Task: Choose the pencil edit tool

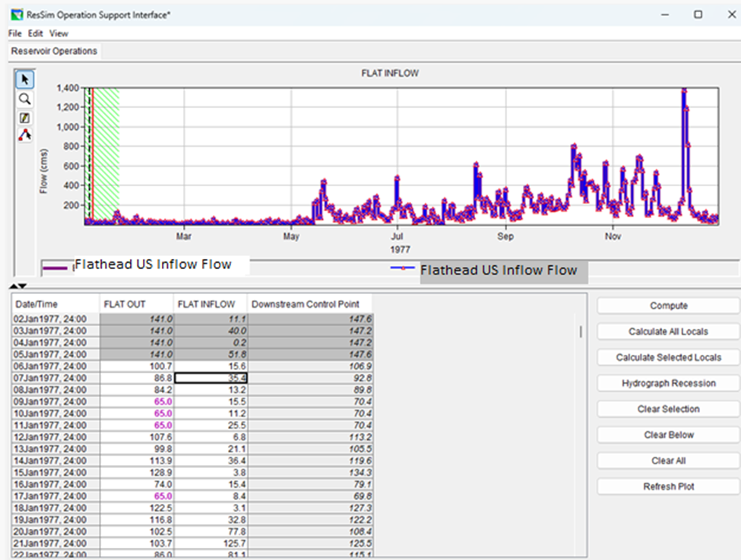Action: click(25, 117)
